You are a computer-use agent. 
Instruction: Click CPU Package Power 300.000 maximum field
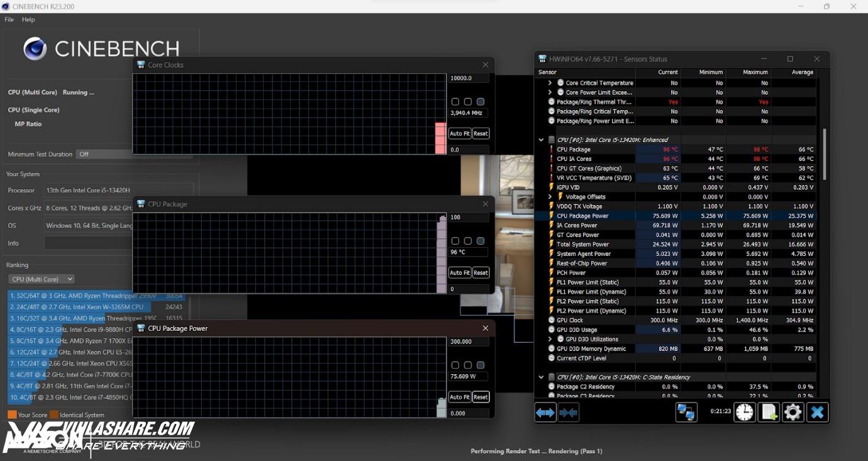point(469,342)
